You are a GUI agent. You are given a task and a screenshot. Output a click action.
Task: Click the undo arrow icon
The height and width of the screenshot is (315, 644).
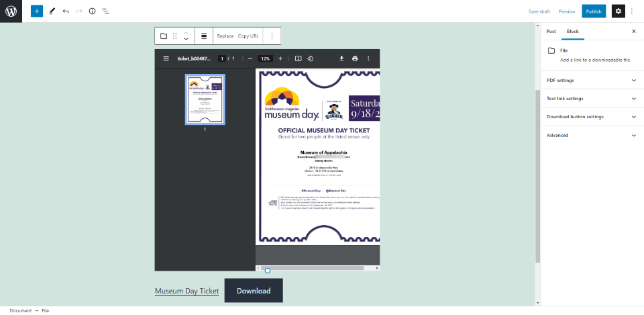(65, 11)
